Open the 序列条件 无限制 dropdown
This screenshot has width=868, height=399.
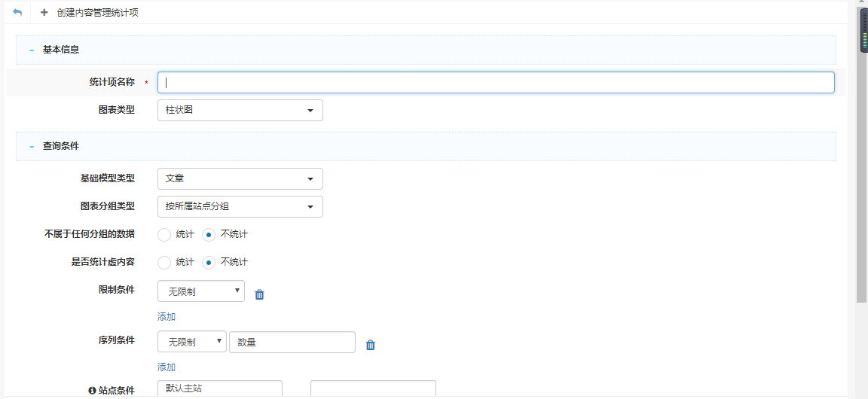coord(191,342)
